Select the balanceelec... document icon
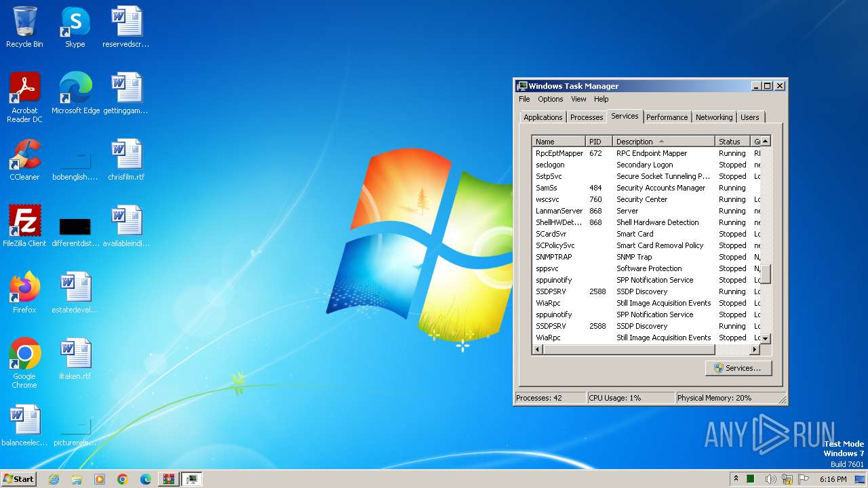The image size is (868, 488). (24, 426)
